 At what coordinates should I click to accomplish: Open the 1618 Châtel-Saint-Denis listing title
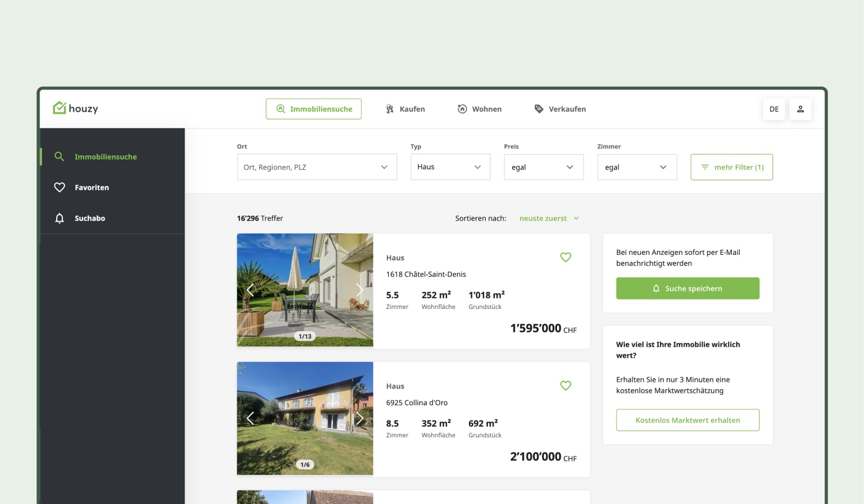tap(426, 274)
